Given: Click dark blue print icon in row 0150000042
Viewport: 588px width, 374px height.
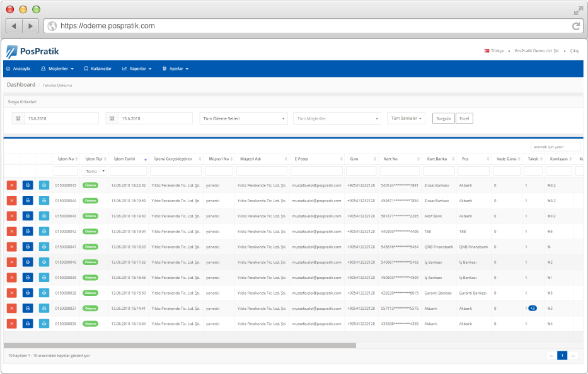Looking at the screenshot, I should coord(28,231).
